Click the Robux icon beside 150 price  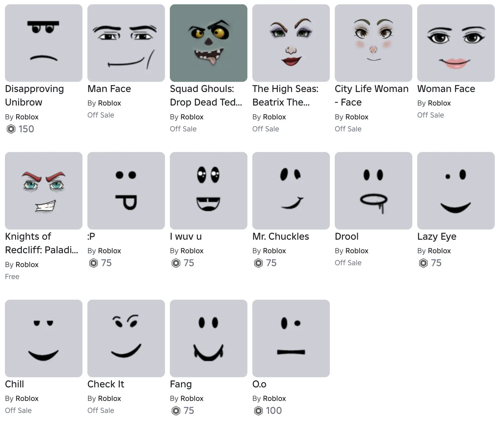click(x=11, y=129)
